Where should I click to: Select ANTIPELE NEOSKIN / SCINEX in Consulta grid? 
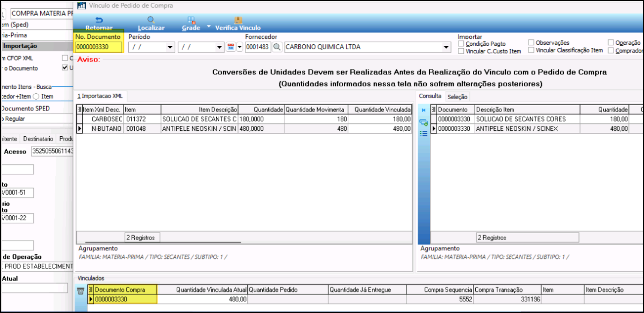tap(527, 129)
